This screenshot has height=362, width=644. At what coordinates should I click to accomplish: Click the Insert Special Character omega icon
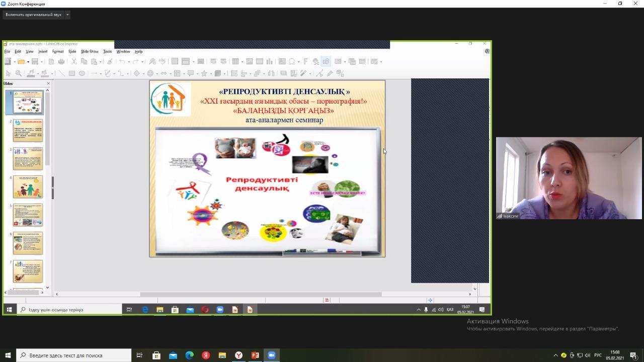point(292,62)
